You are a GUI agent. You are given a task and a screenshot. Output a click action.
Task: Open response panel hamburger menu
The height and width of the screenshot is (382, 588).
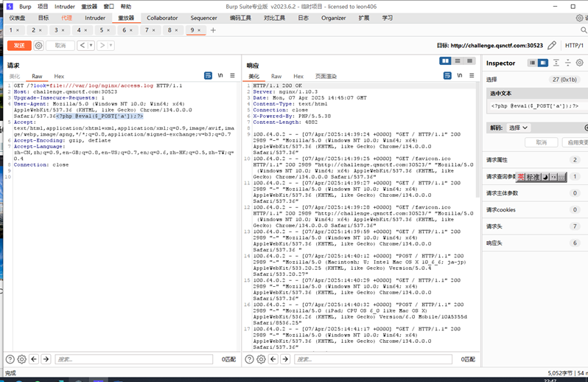tap(472, 75)
